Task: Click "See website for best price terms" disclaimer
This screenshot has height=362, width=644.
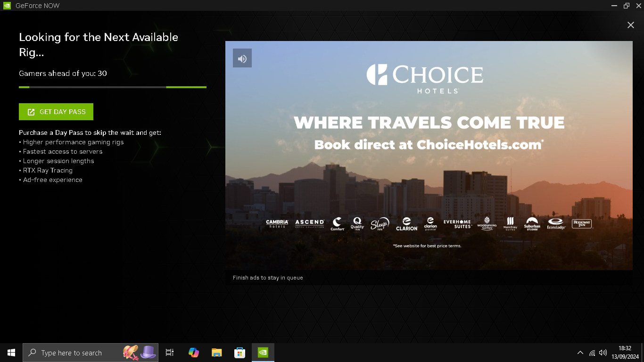Action: 427,246
